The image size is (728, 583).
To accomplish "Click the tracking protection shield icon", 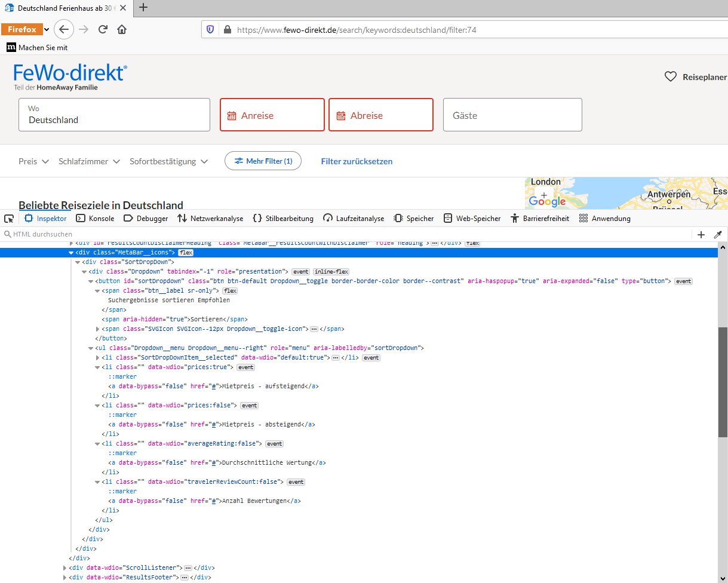I will coord(210,30).
